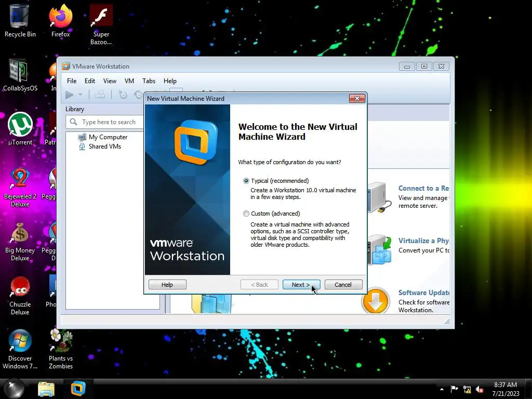Select the Typical (recommended) radio button
The width and height of the screenshot is (532, 399).
coord(246,181)
